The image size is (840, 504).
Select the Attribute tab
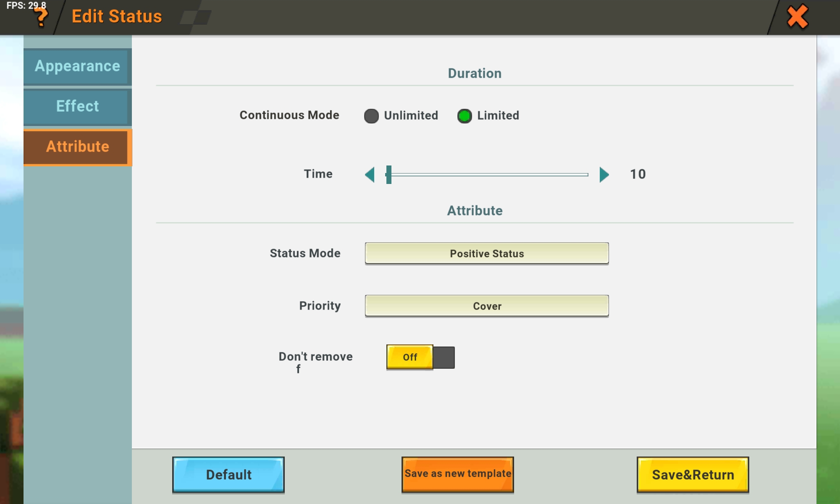(x=77, y=147)
